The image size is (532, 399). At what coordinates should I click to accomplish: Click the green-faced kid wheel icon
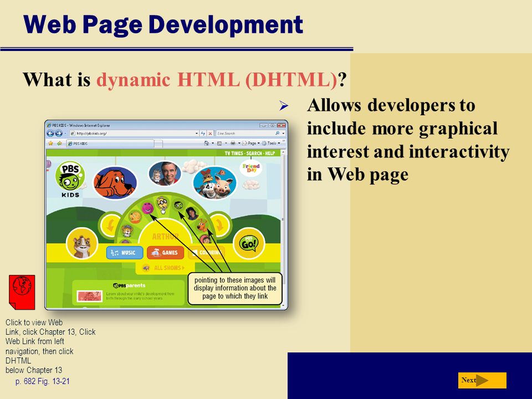click(x=178, y=205)
